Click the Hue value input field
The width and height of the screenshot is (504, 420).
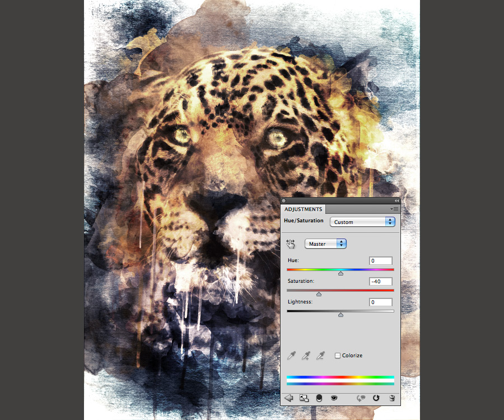pos(380,260)
